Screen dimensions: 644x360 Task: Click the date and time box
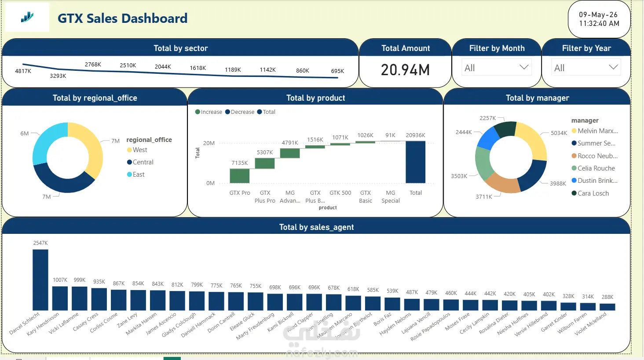(599, 19)
